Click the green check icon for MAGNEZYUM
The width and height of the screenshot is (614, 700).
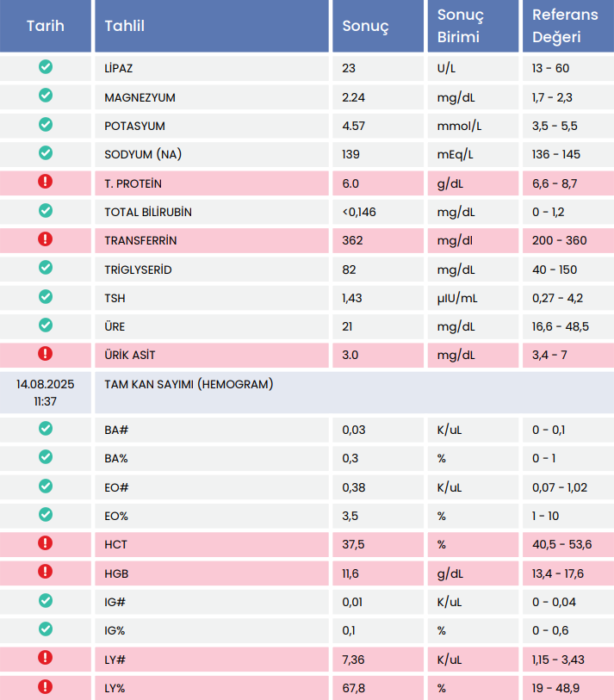(46, 96)
